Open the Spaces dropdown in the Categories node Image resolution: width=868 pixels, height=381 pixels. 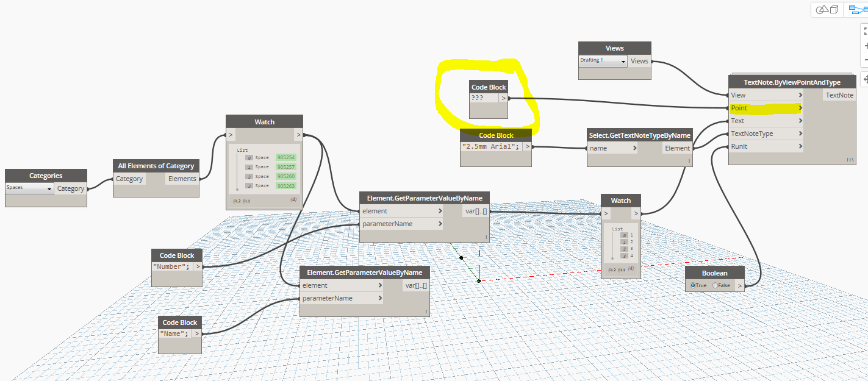coord(29,188)
